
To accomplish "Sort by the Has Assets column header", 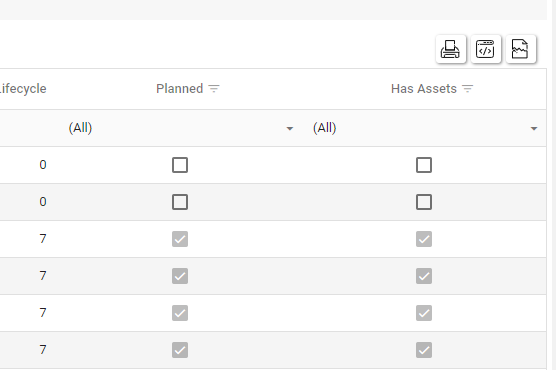I will [x=424, y=89].
